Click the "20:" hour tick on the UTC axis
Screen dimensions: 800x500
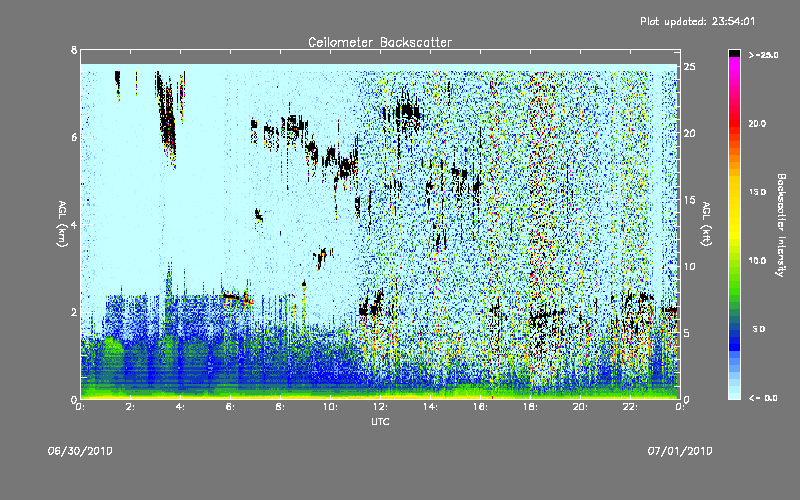coord(581,407)
